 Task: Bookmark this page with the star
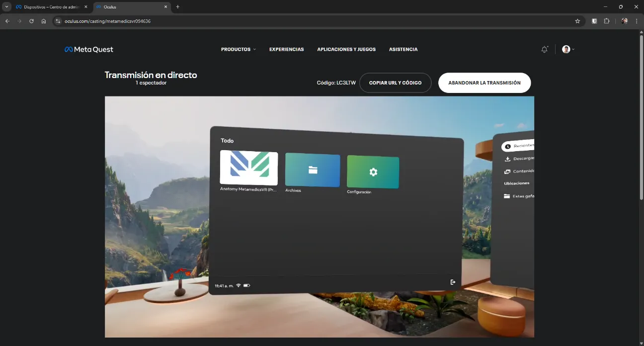coord(577,21)
